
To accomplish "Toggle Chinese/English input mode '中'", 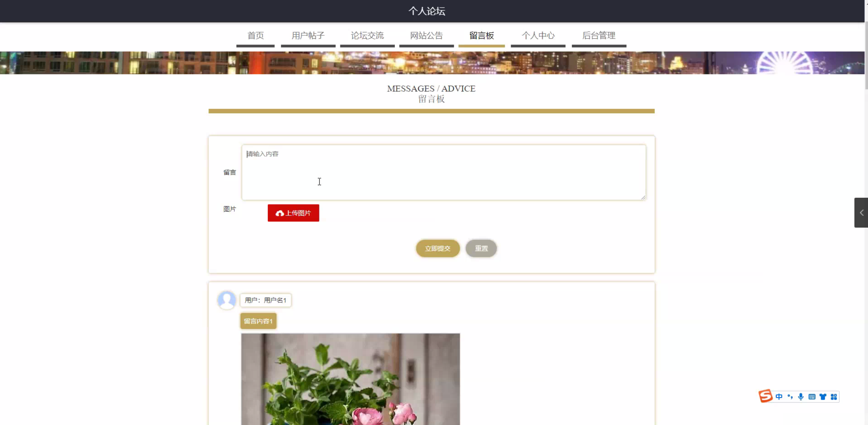I will (x=779, y=397).
